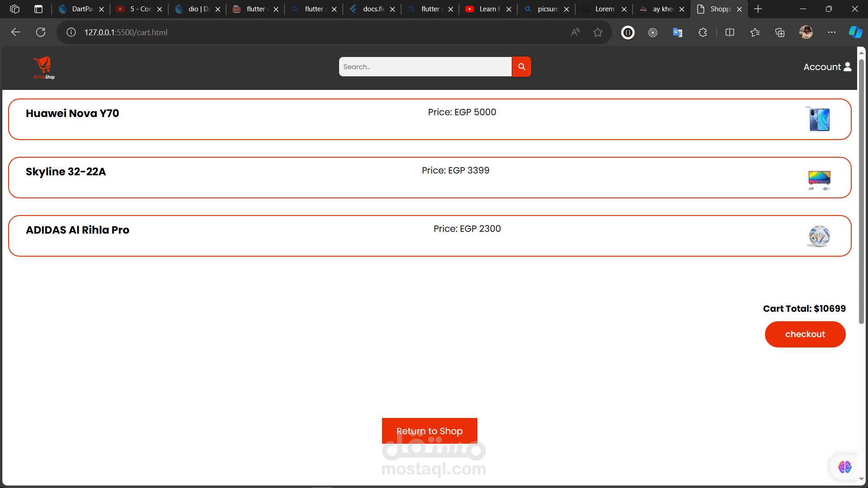Open the Online Shop logo
Image resolution: width=868 pixels, height=488 pixels.
click(x=44, y=68)
